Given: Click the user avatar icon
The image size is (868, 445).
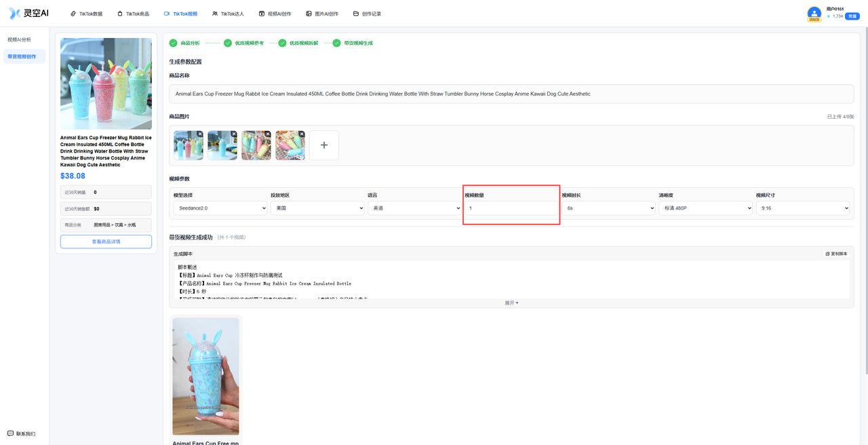Looking at the screenshot, I should (x=814, y=13).
